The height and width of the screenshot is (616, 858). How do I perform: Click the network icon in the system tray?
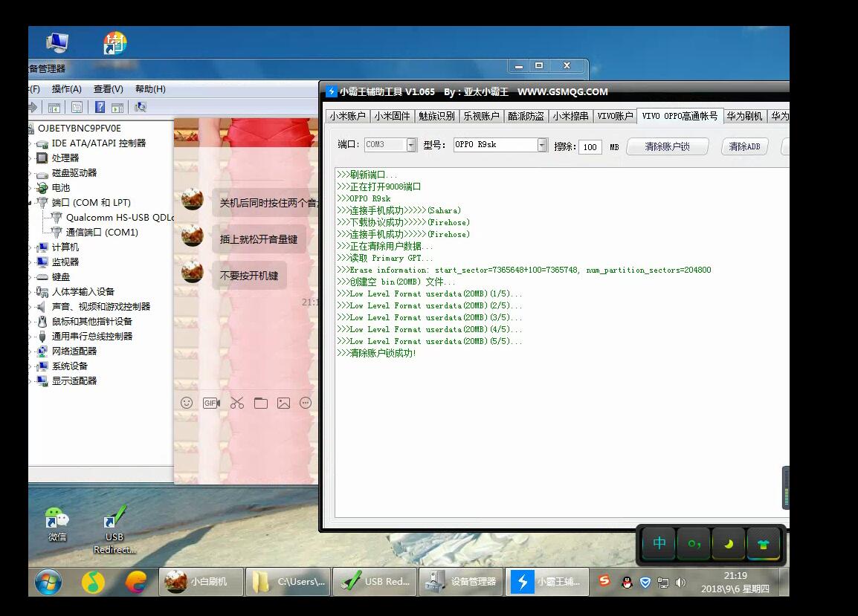662,583
